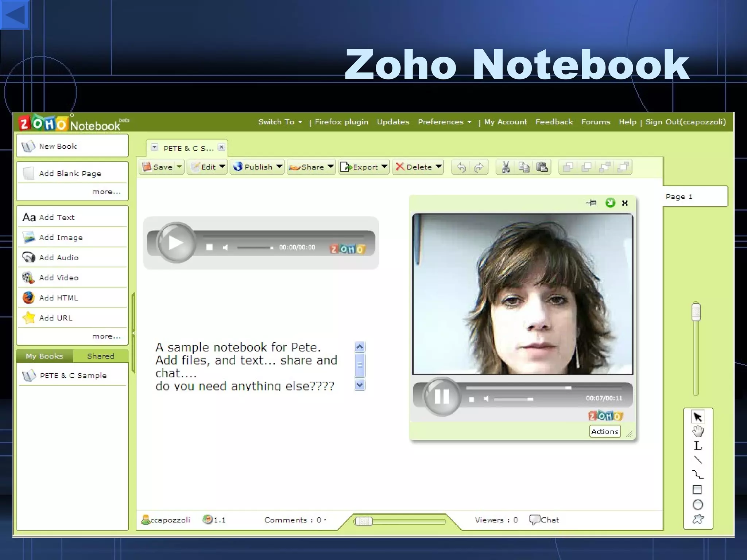Open the Updates link
Image resolution: width=747 pixels, height=560 pixels.
point(393,122)
